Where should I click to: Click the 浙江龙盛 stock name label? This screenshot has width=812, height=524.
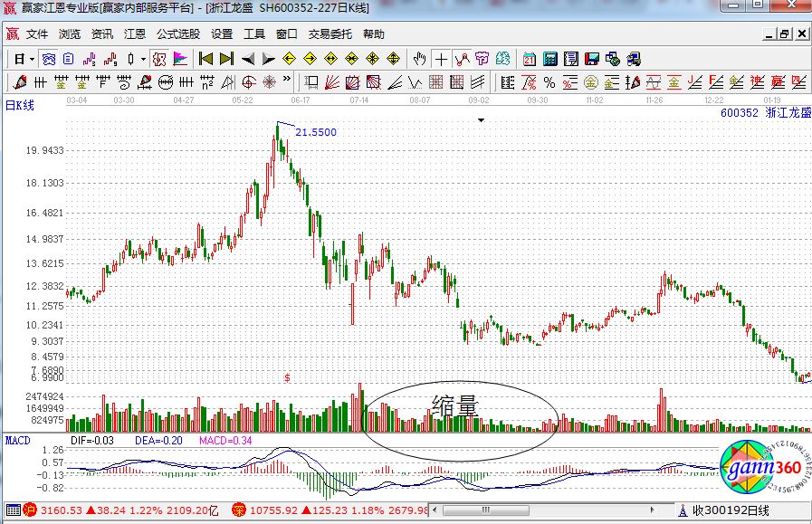click(785, 113)
